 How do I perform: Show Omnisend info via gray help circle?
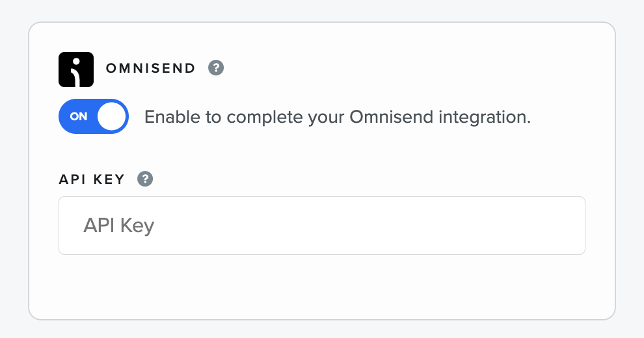216,68
